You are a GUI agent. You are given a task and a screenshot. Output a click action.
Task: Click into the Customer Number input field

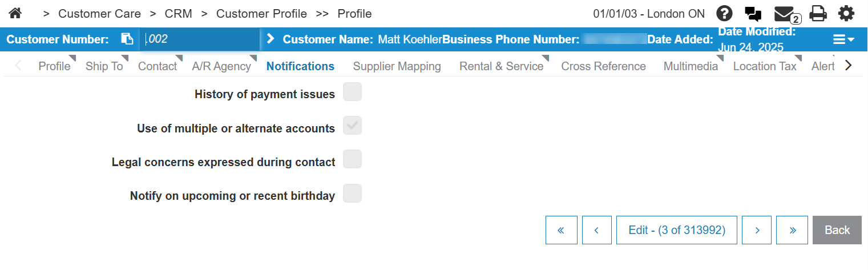tap(200, 39)
